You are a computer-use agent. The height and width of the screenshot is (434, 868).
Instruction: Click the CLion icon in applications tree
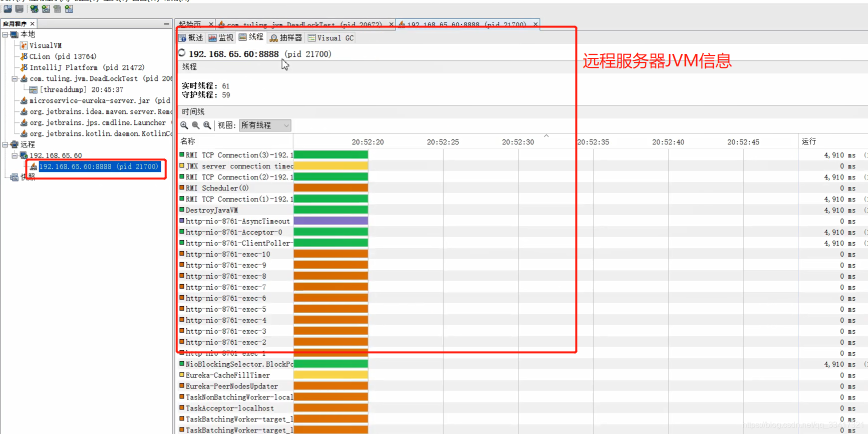[x=23, y=56]
